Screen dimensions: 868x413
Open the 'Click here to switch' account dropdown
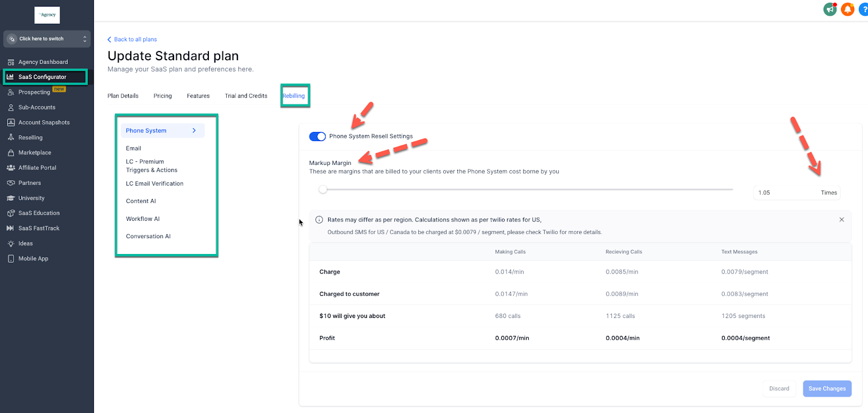(47, 39)
